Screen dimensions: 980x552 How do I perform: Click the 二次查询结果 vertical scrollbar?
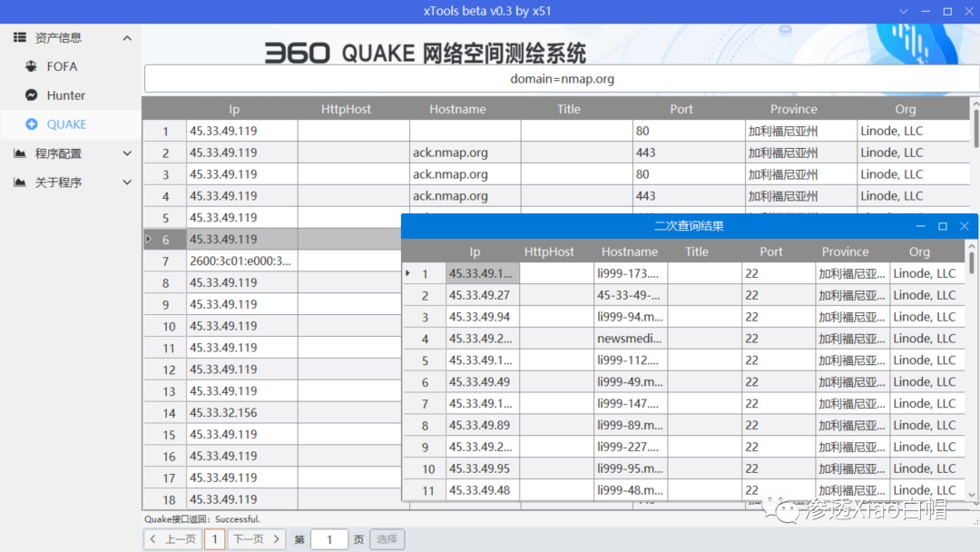pos(971,262)
